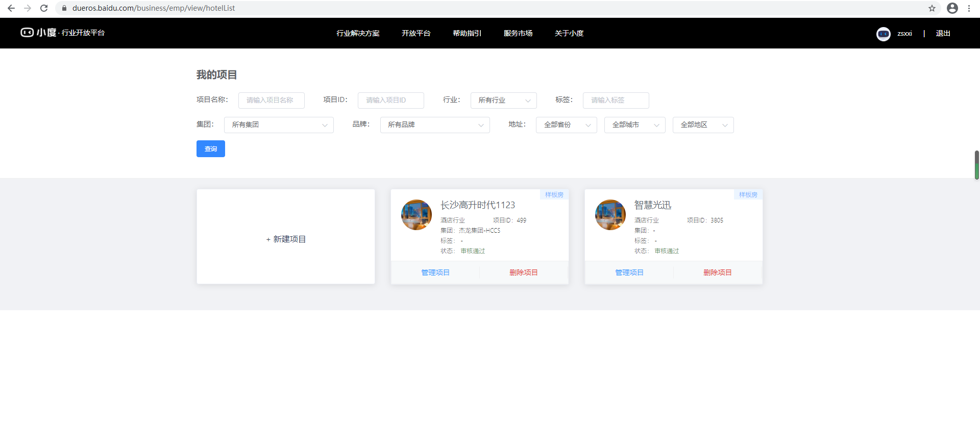The width and height of the screenshot is (980, 448).
Task: Click the 新建项目 card to create project
Action: (x=286, y=239)
